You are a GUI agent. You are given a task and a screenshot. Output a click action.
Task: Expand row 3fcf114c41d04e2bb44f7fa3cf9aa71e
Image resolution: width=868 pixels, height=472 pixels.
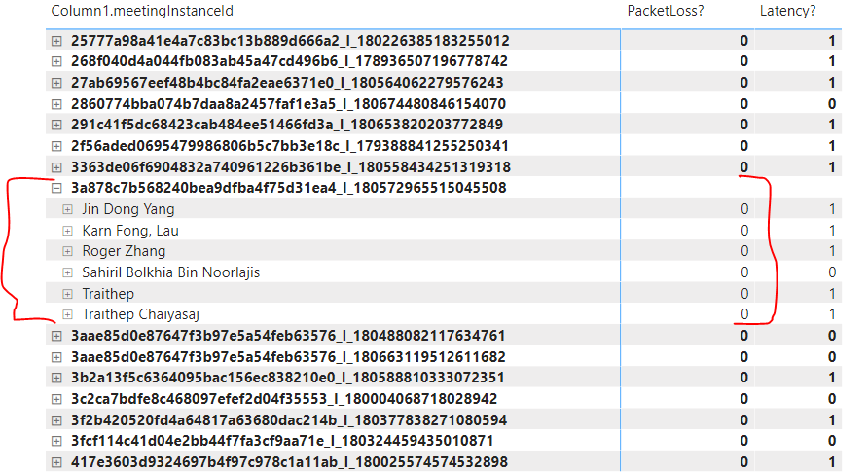pos(56,441)
